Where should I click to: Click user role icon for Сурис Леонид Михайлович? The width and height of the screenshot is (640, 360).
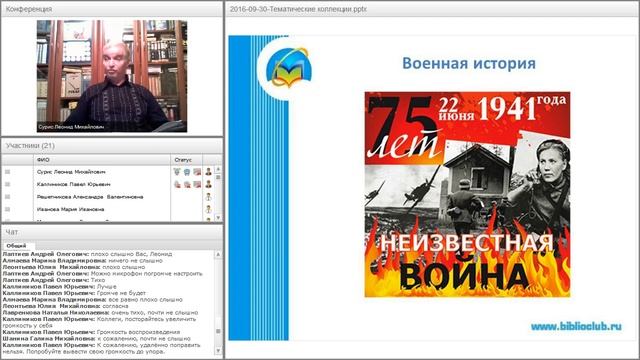coord(209,172)
